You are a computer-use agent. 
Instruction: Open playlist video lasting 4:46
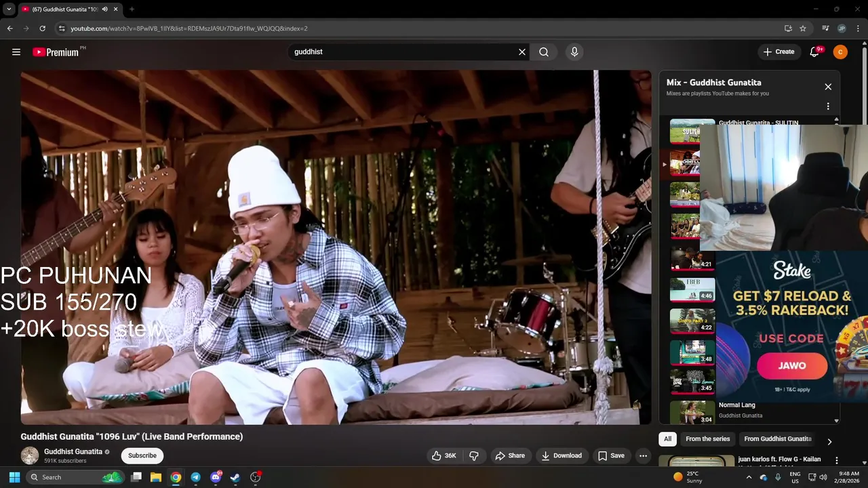pos(692,289)
